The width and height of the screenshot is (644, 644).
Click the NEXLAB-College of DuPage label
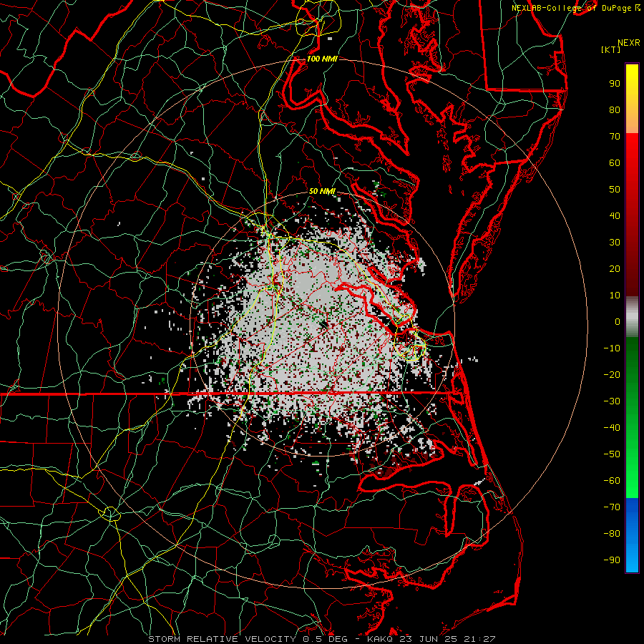click(572, 8)
